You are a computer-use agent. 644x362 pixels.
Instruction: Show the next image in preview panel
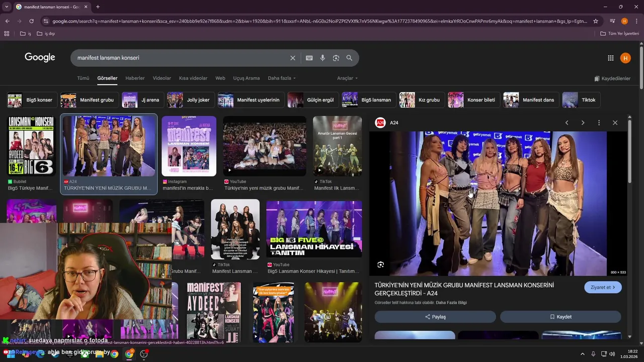click(x=583, y=123)
